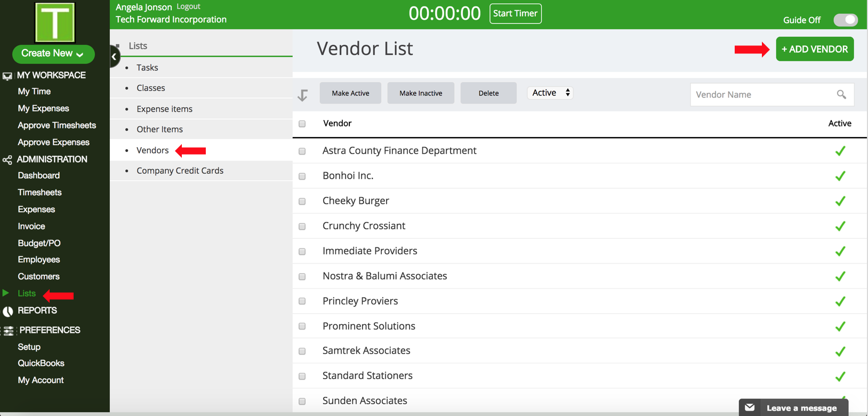Open the Employees page
This screenshot has width=868, height=416.
click(x=38, y=260)
